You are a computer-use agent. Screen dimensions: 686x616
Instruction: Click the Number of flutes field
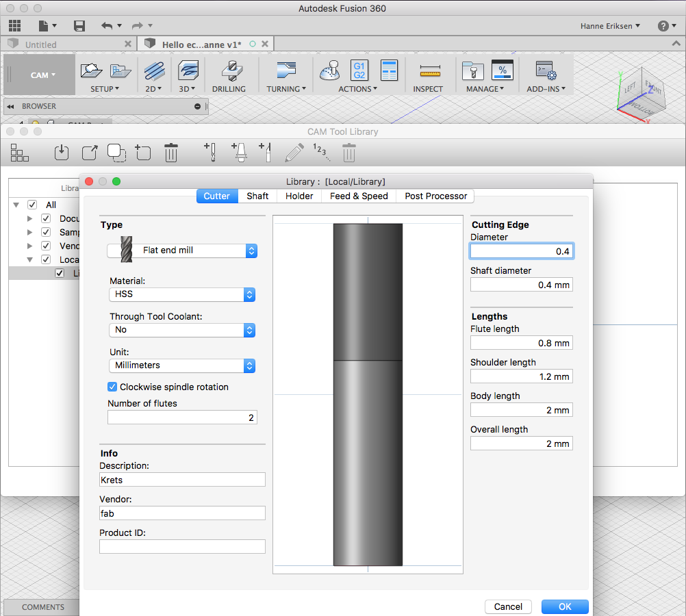click(182, 418)
